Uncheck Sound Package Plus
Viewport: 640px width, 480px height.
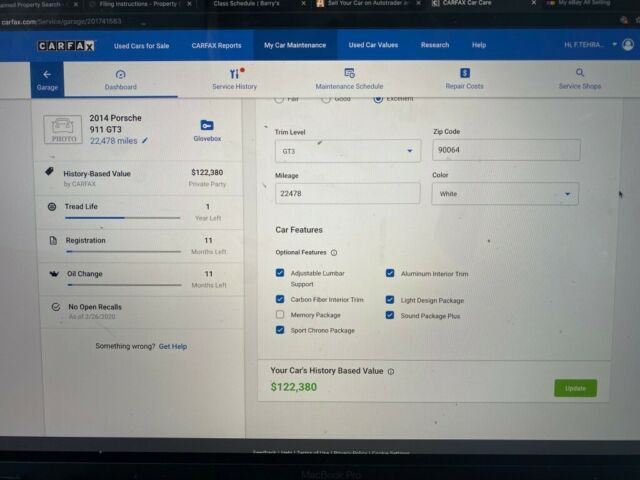pyautogui.click(x=390, y=315)
